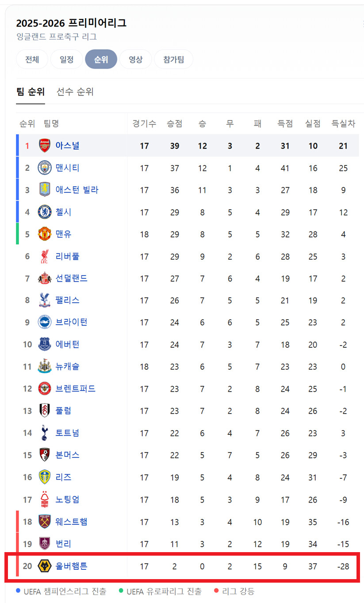Open the 영상 tab
This screenshot has width=364, height=603.
tap(135, 59)
